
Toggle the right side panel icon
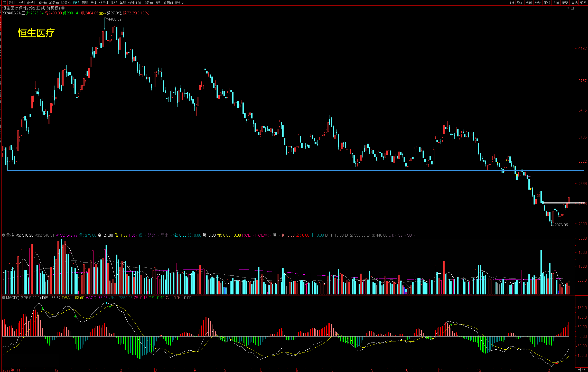(x=573, y=8)
